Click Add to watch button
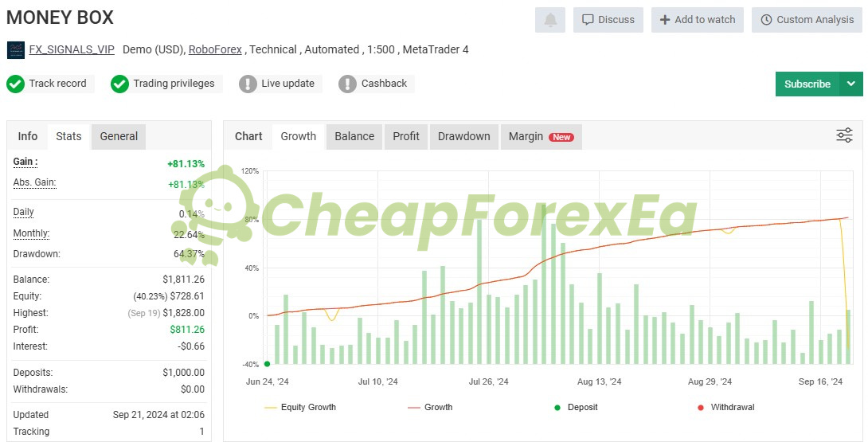 pos(698,20)
